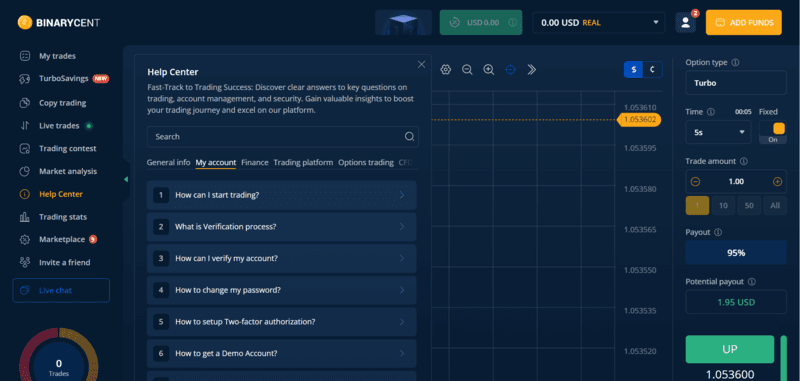This screenshot has width=800, height=381.
Task: Select preset amount 10
Action: tap(723, 206)
